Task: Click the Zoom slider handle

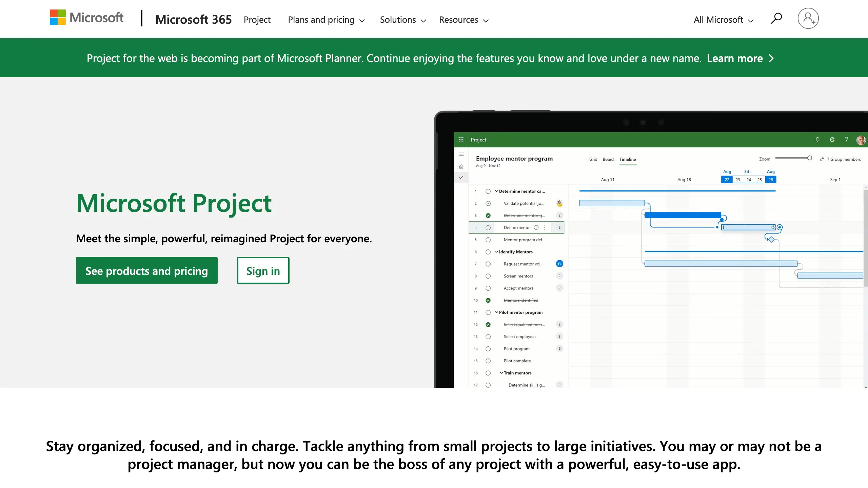Action: pyautogui.click(x=809, y=158)
